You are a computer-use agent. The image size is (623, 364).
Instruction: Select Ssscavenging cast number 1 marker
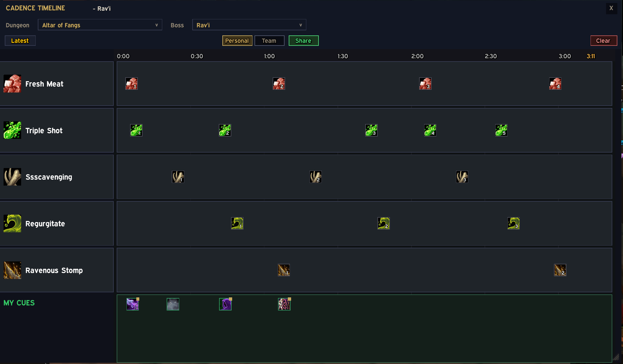[178, 177]
